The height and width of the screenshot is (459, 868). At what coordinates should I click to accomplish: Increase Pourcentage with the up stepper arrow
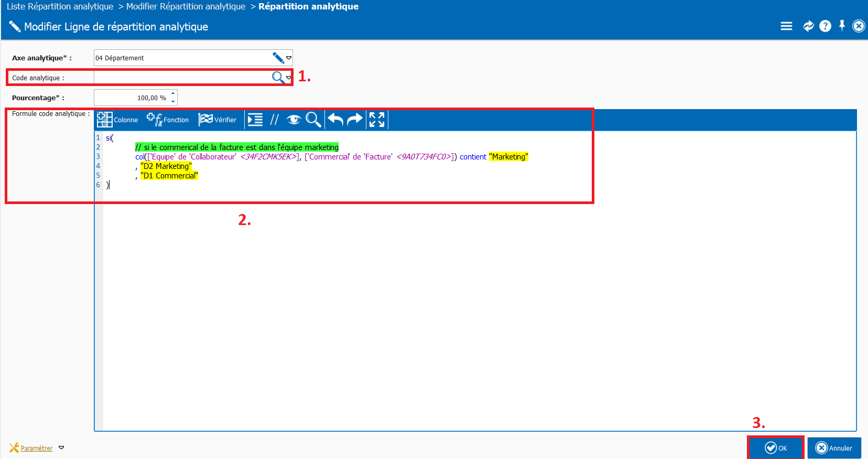click(173, 94)
